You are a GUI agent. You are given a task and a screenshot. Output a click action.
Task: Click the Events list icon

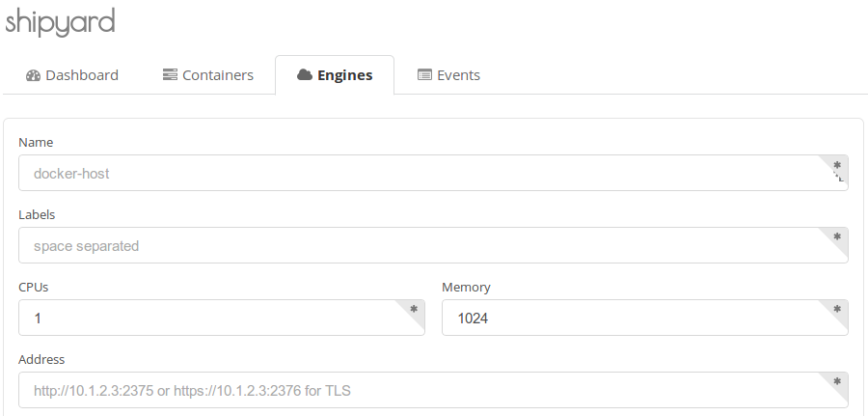click(424, 75)
